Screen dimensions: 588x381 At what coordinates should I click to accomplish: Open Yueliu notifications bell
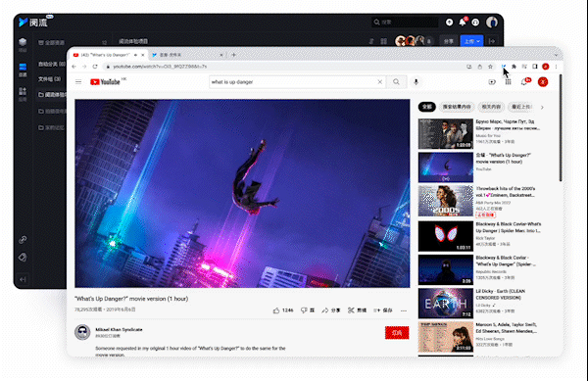(x=463, y=23)
